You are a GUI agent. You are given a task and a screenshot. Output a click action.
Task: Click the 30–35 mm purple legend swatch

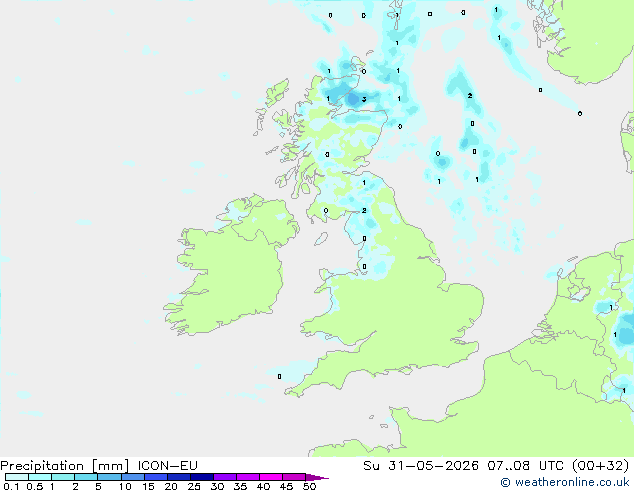224,477
